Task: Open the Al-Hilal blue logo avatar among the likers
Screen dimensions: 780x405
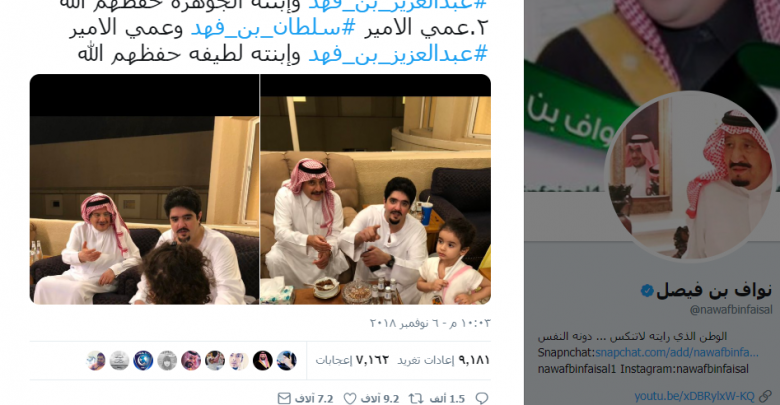Action: click(x=143, y=360)
